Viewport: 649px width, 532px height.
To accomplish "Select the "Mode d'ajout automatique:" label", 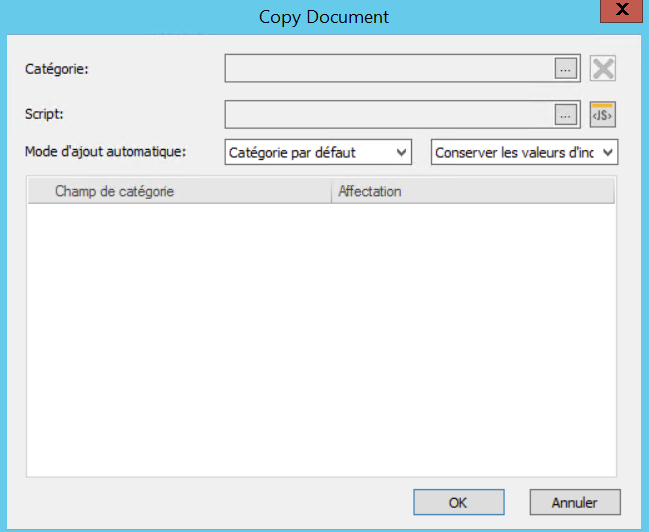I will coord(106,152).
